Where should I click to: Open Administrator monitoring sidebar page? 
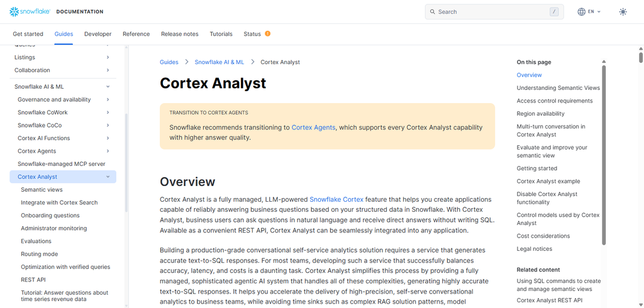pos(54,228)
